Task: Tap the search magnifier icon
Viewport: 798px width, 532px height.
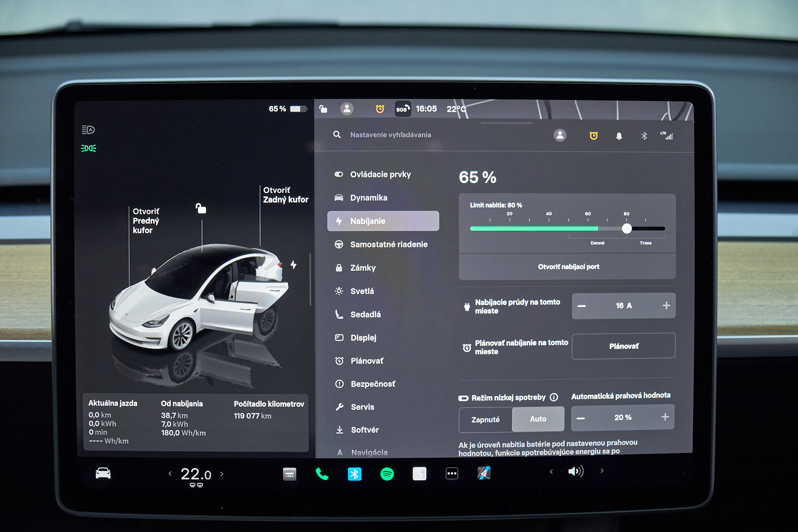Action: click(x=337, y=134)
